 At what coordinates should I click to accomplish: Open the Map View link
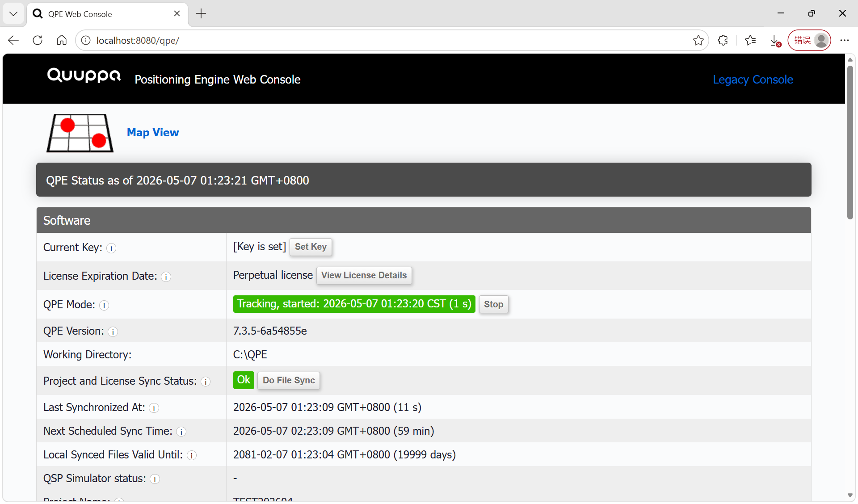coord(153,132)
